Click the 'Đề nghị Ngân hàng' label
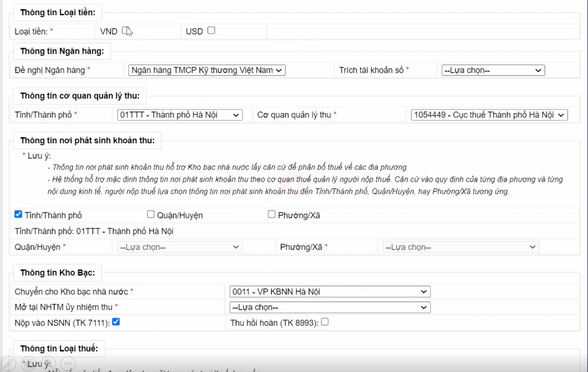Screen dimensions: 588x372 pos(50,70)
